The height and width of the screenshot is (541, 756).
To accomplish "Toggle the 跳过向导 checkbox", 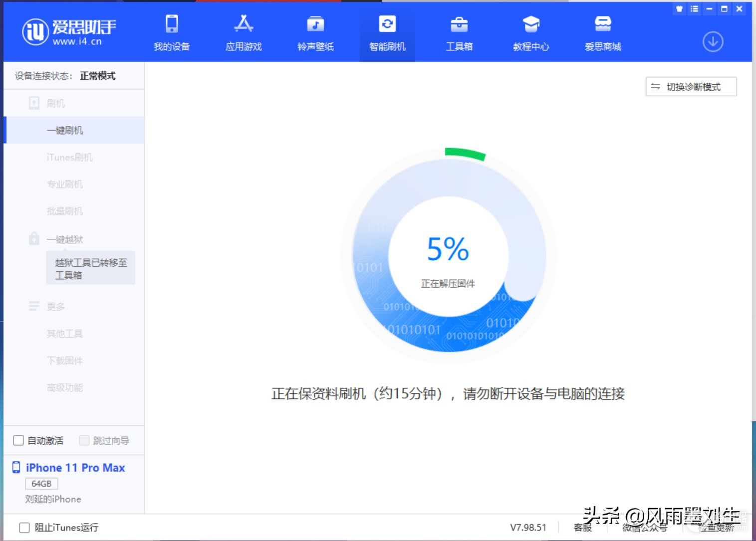I will click(x=84, y=440).
